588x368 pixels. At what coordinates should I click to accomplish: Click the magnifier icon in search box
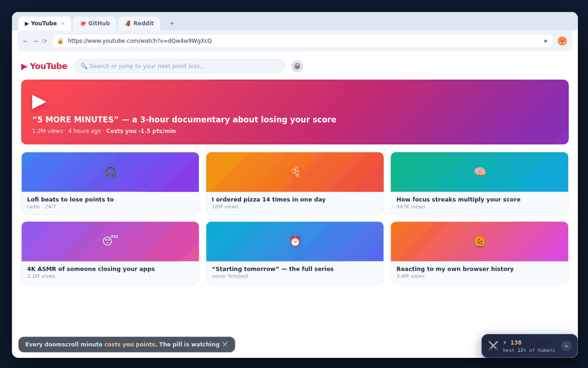(83, 66)
